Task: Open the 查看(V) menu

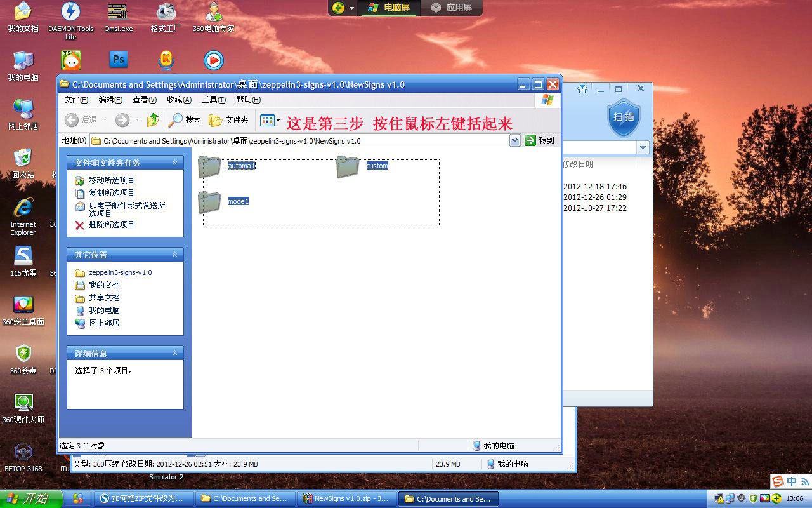Action: (145, 100)
